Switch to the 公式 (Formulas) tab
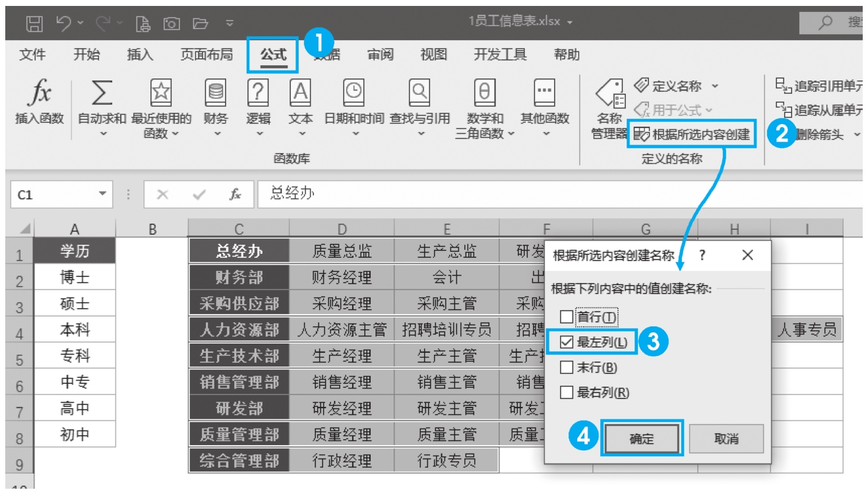Screen dimensions: 868x494 [273, 55]
